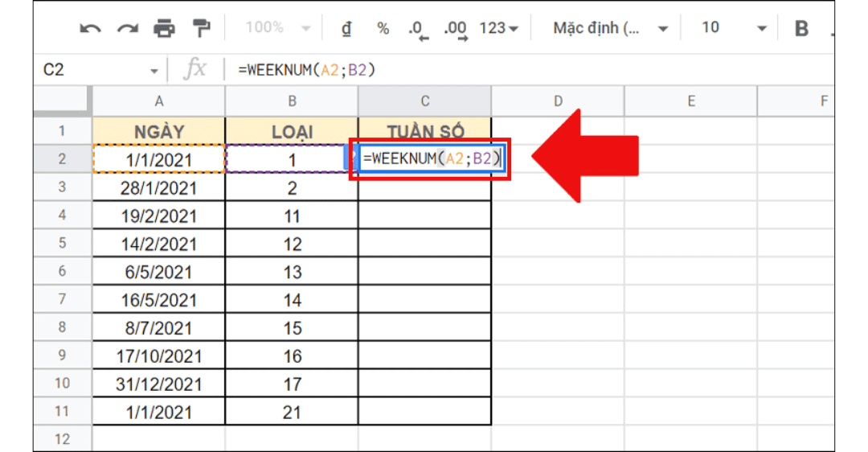The width and height of the screenshot is (868, 452).
Task: Click LOẠI cell with value 16
Action: click(292, 356)
